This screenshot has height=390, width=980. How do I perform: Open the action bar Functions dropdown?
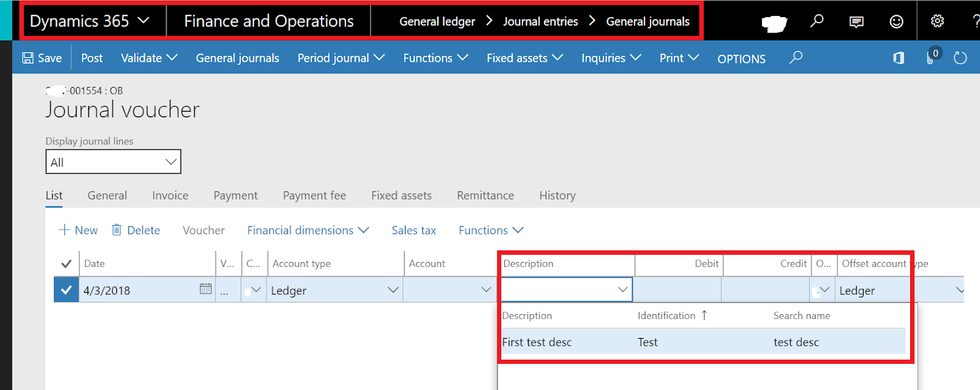point(435,58)
